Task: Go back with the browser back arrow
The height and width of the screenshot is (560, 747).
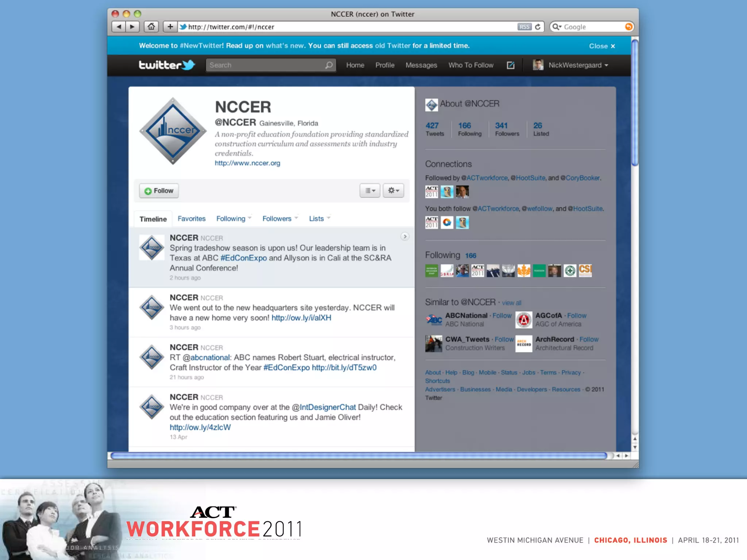Action: tap(119, 27)
